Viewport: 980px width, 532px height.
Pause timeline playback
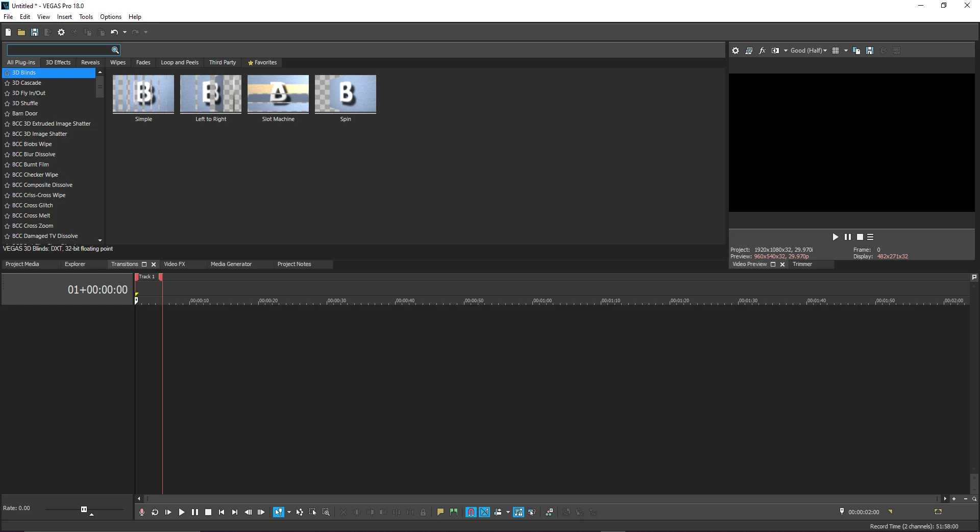pos(195,512)
